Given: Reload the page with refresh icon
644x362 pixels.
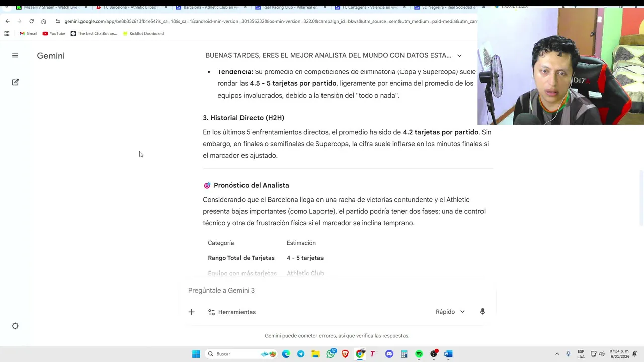Looking at the screenshot, I should (31, 21).
